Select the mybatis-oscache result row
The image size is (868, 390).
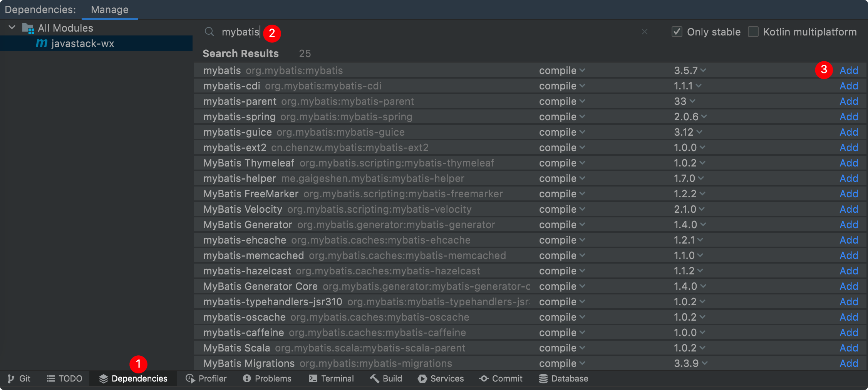pyautogui.click(x=530, y=317)
